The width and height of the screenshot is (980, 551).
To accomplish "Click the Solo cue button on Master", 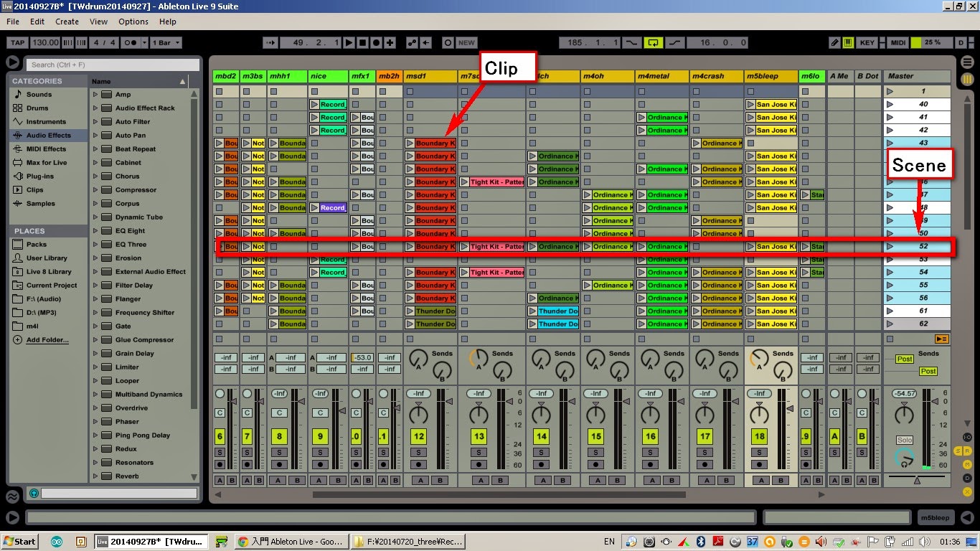I will click(x=904, y=440).
